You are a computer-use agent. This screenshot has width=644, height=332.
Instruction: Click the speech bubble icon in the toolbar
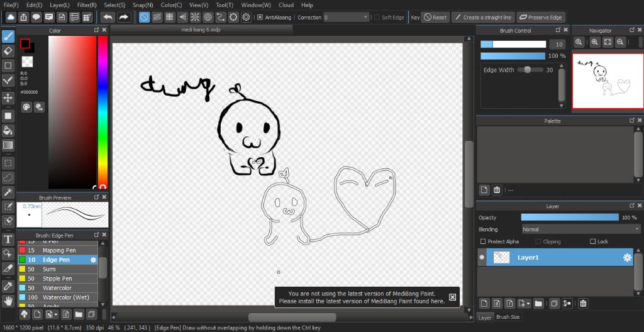tap(36, 17)
